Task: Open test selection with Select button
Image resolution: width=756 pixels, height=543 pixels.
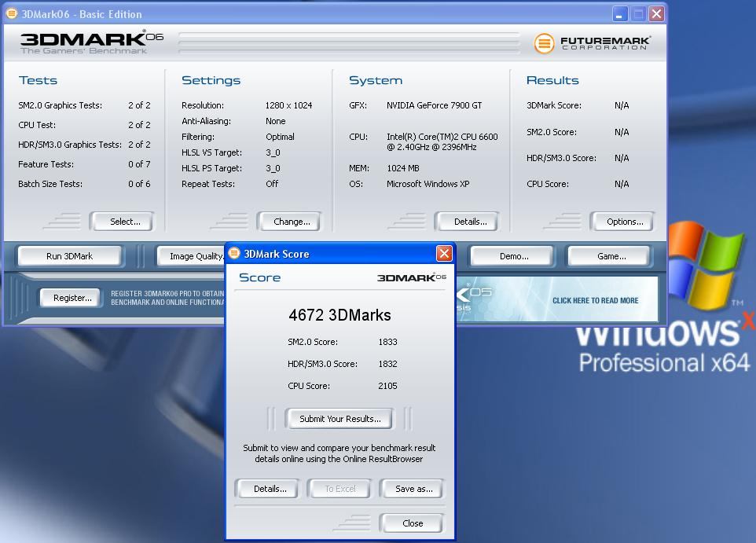Action: point(123,222)
